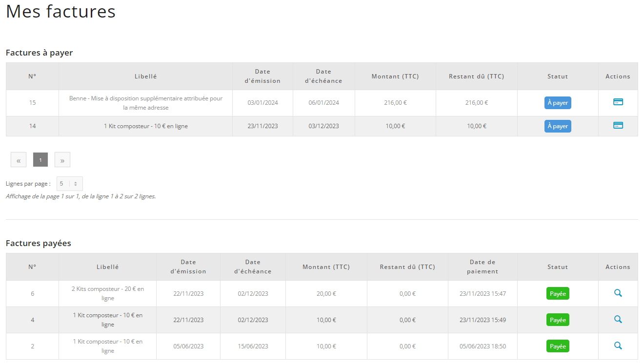This screenshot has width=644, height=364.
Task: Open the Lignes par page dropdown
Action: click(x=69, y=184)
